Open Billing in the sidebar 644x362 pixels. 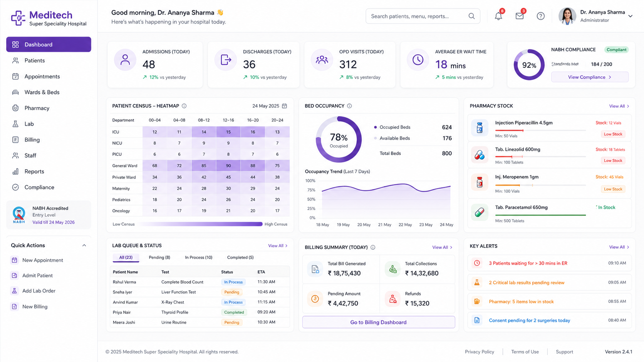(49, 140)
